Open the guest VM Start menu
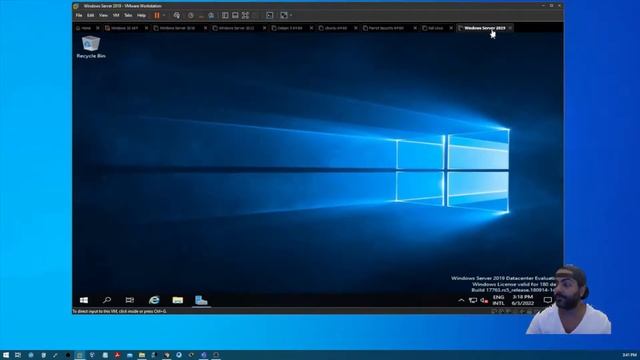The width and height of the screenshot is (640, 360). click(84, 300)
